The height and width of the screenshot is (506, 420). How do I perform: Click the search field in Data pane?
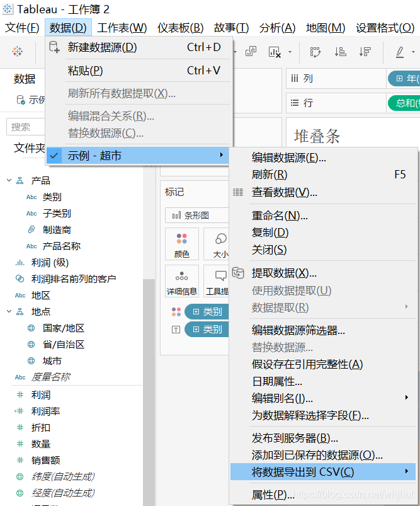pyautogui.click(x=26, y=127)
